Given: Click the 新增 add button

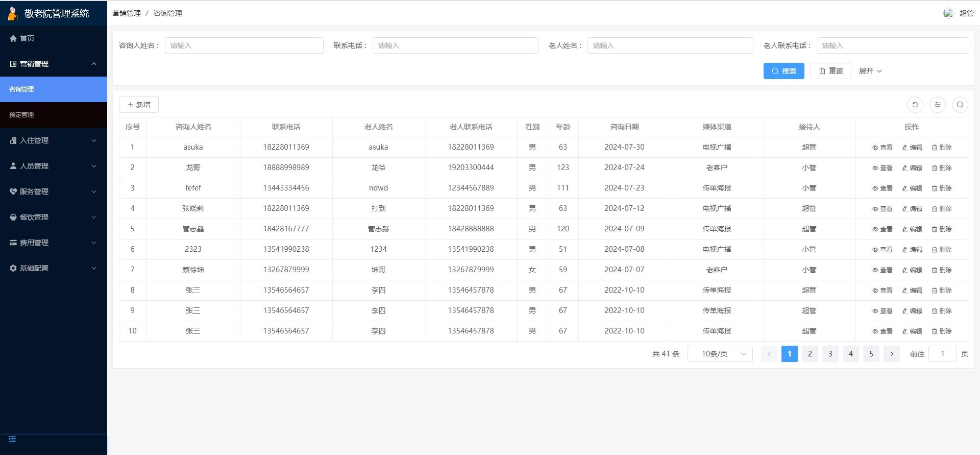Looking at the screenshot, I should 139,105.
